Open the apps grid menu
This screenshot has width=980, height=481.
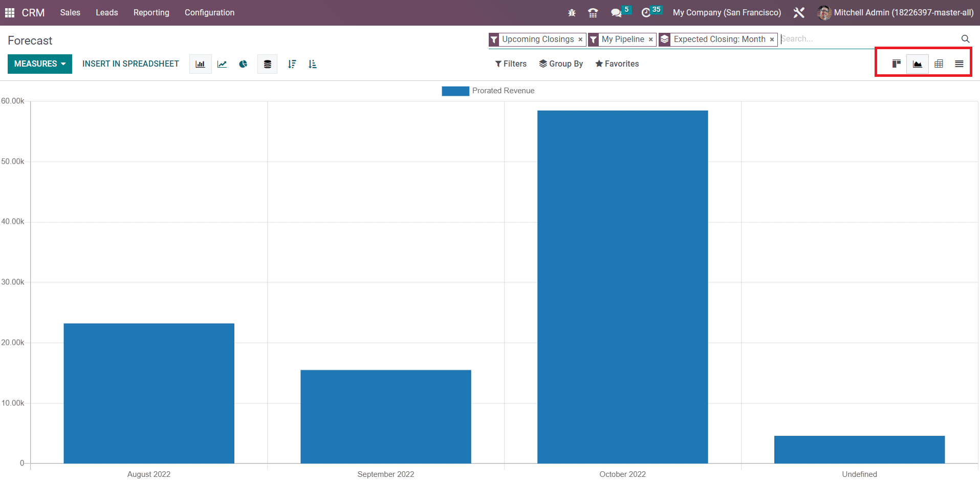click(x=9, y=12)
